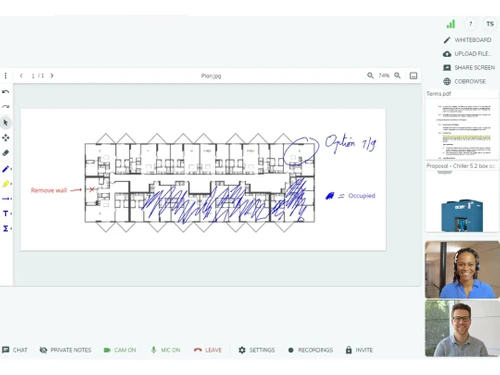Viewport: 500px width, 375px height.
Task: Toggle the fit-to-window view icon
Action: (x=413, y=76)
